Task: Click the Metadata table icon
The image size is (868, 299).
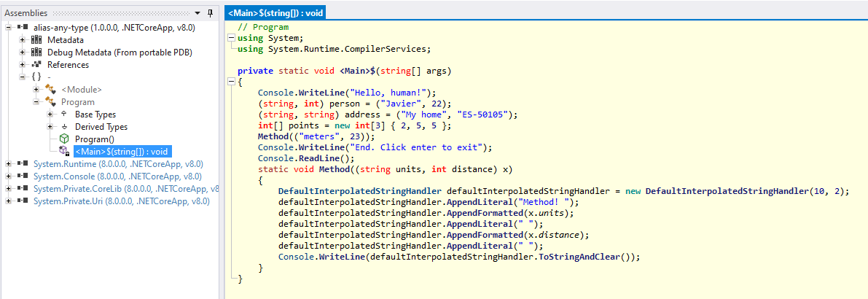Action: click(36, 40)
